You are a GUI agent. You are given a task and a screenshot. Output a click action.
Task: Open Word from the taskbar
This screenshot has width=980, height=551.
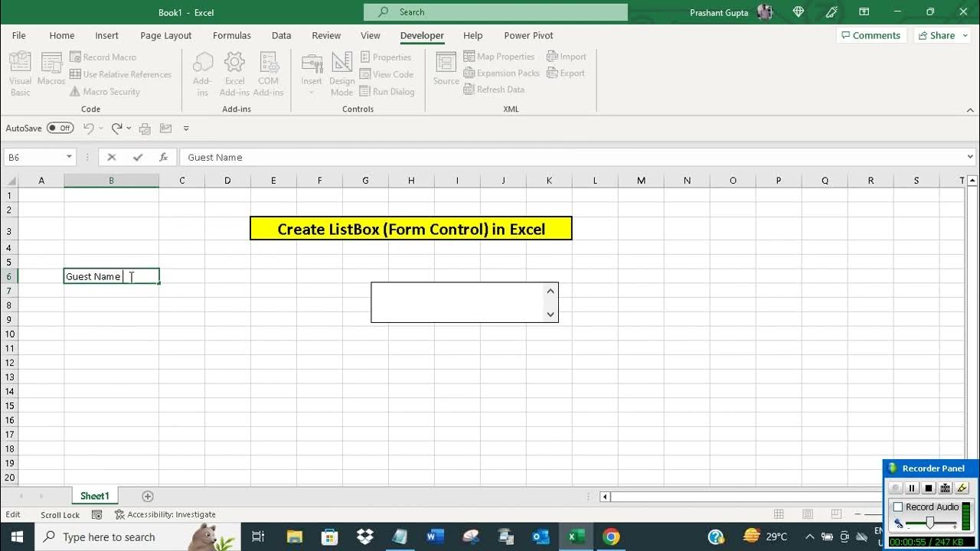(436, 536)
